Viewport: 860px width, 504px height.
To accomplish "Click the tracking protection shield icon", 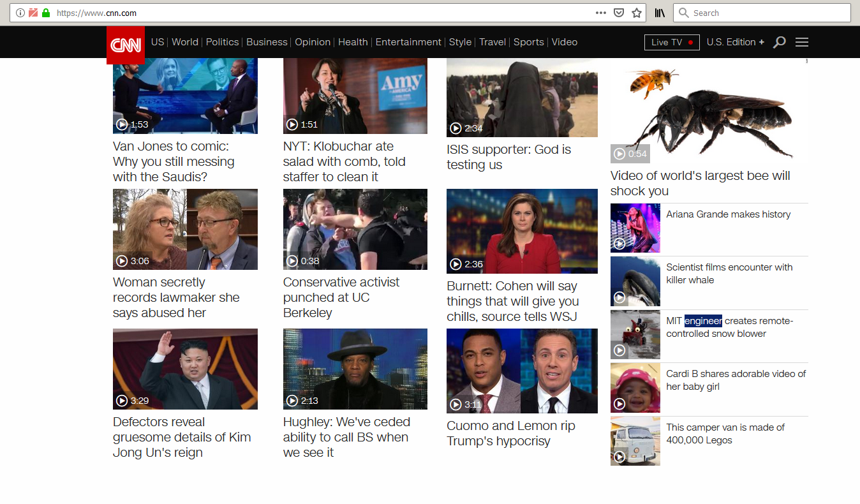I will coord(33,13).
